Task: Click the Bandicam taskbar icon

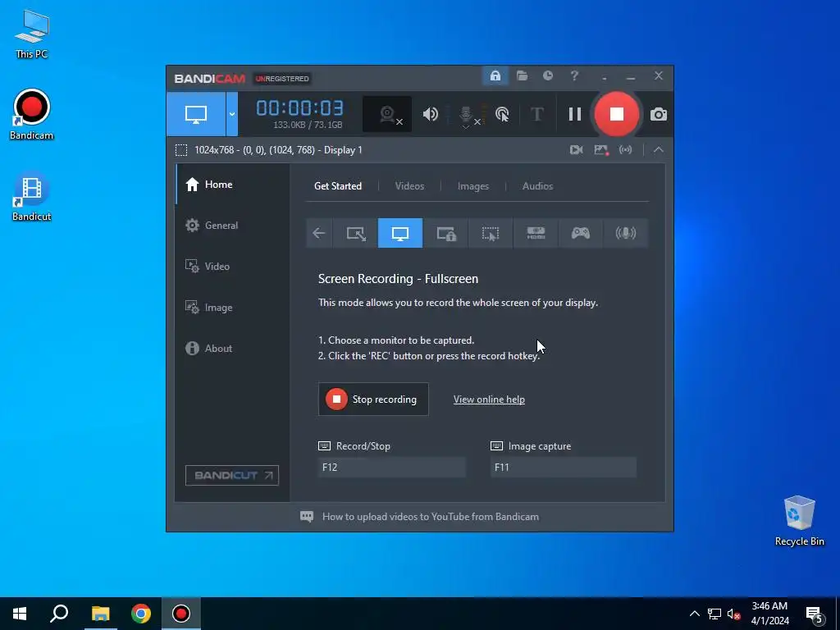Action: click(x=181, y=614)
